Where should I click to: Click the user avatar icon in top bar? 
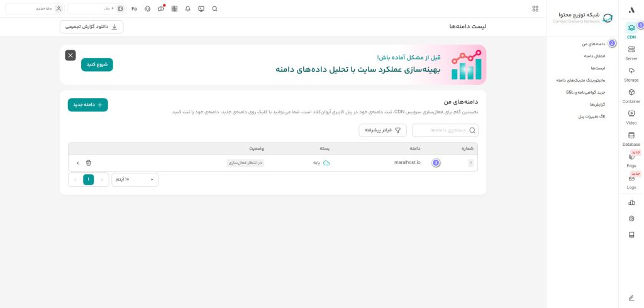pos(58,9)
